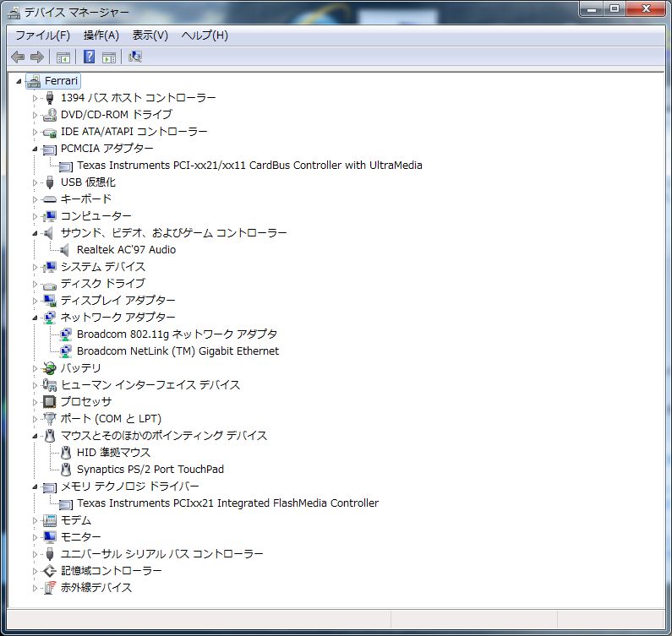This screenshot has height=636, width=672.
Task: Expand the ユニバーサル シリアル バス コントローラー node
Action: coord(35,554)
